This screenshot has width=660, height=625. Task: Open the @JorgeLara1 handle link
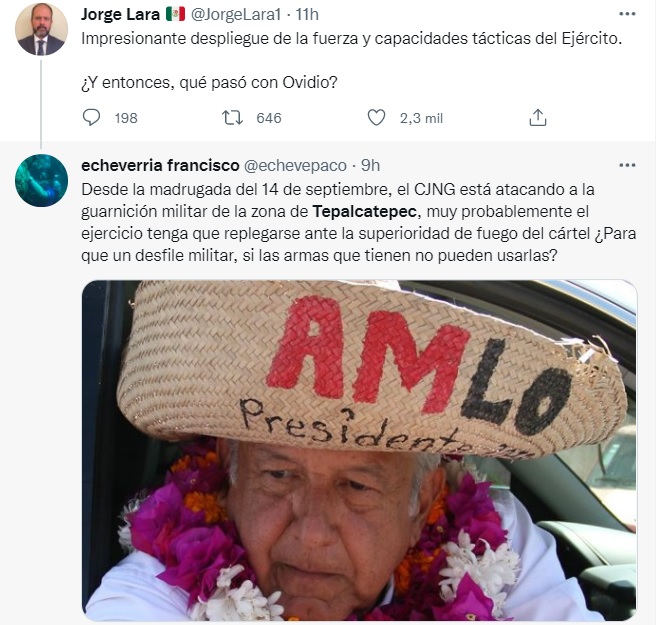tap(236, 15)
